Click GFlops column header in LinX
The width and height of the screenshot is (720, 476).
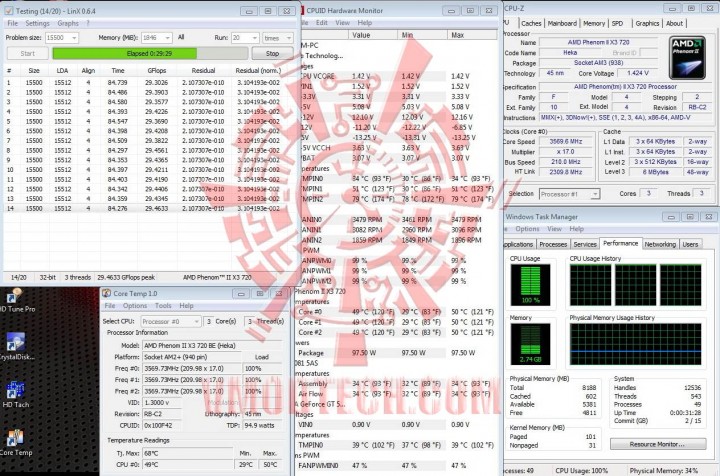(157, 71)
